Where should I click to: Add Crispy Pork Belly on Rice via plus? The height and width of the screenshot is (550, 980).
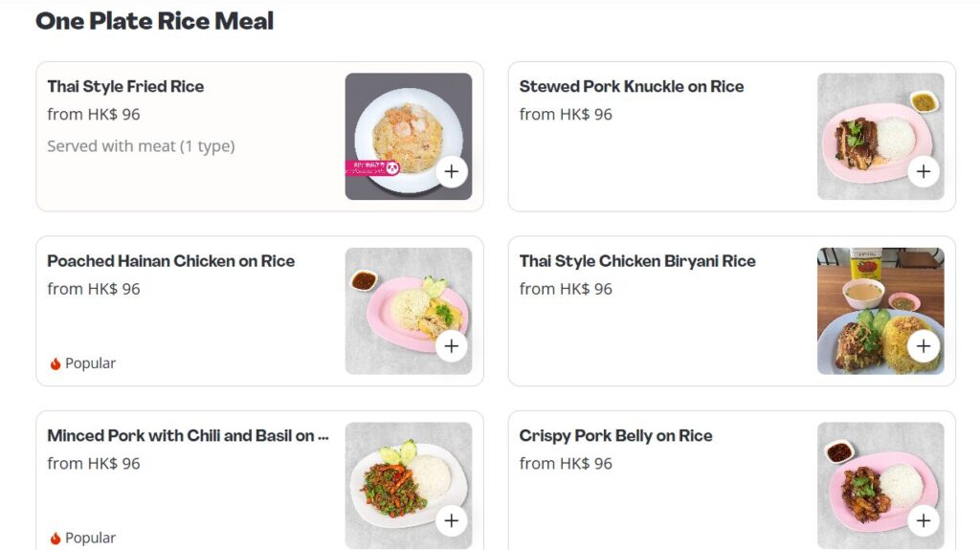pyautogui.click(x=924, y=520)
